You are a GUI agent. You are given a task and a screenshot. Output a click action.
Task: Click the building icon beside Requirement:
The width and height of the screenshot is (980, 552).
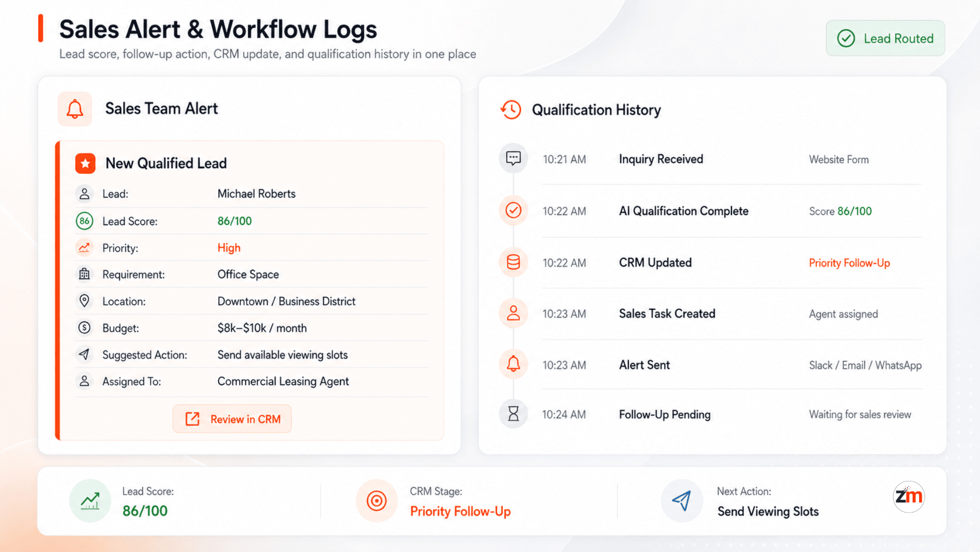point(84,274)
